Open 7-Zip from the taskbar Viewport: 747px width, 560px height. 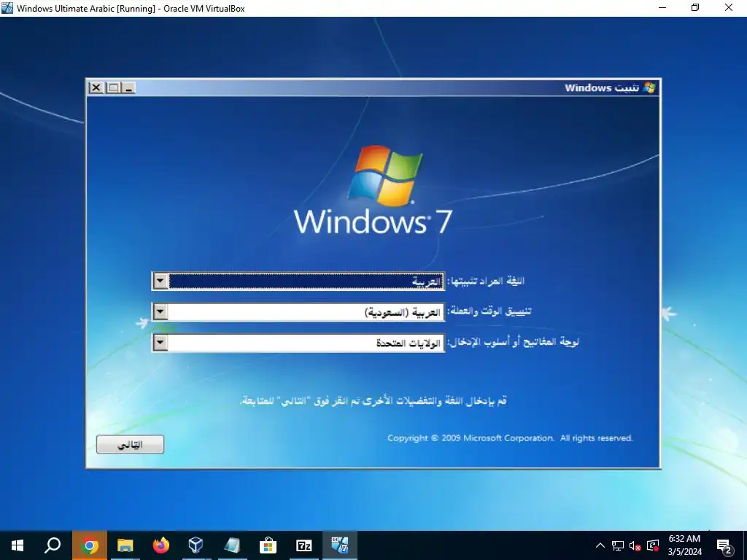[x=303, y=545]
